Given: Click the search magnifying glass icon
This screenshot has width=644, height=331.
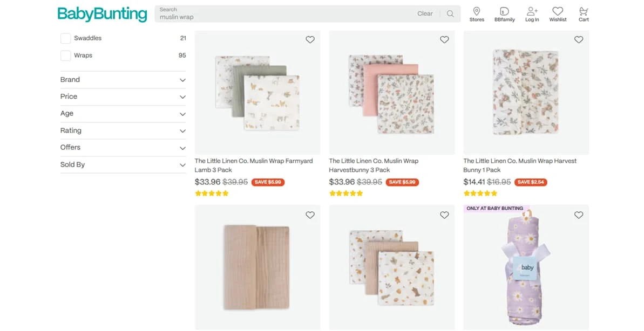Looking at the screenshot, I should 450,14.
